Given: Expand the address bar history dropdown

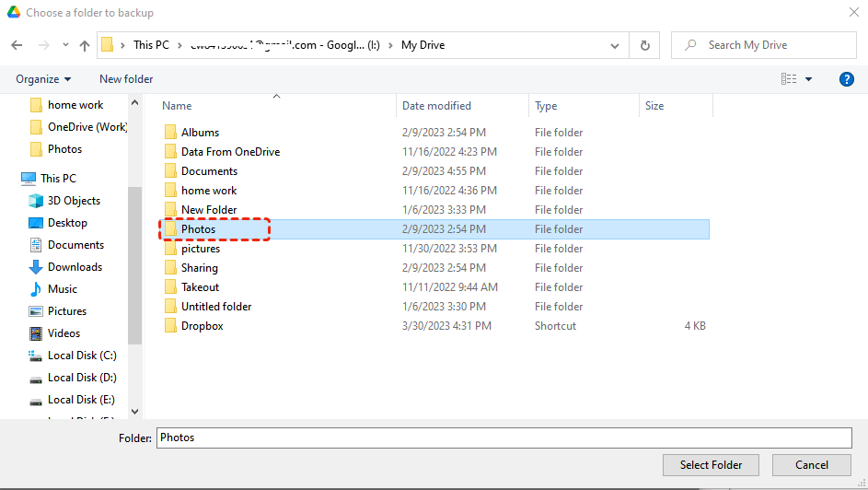Looking at the screenshot, I should [x=615, y=45].
